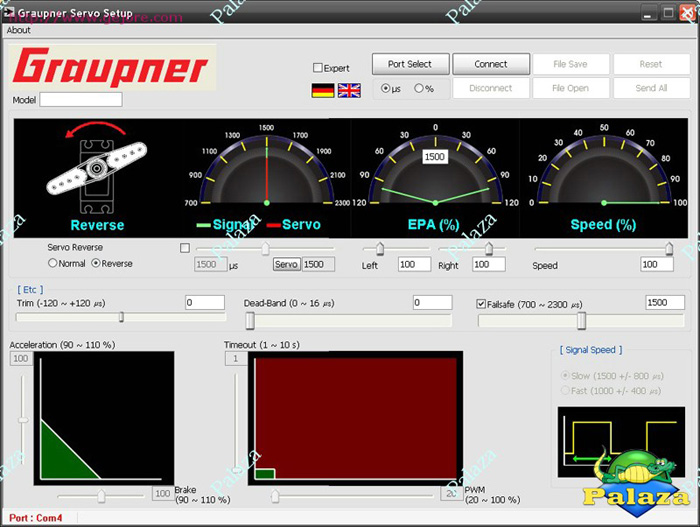Click the Reset button
The image size is (700, 527).
651,64
